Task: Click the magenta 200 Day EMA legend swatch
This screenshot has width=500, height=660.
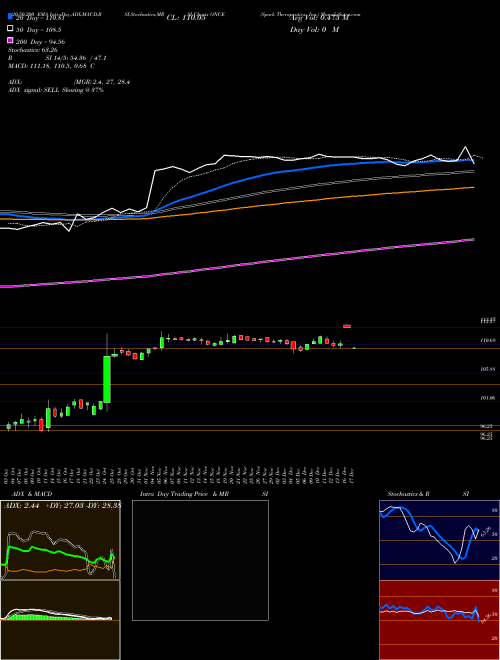Action: pos(10,40)
